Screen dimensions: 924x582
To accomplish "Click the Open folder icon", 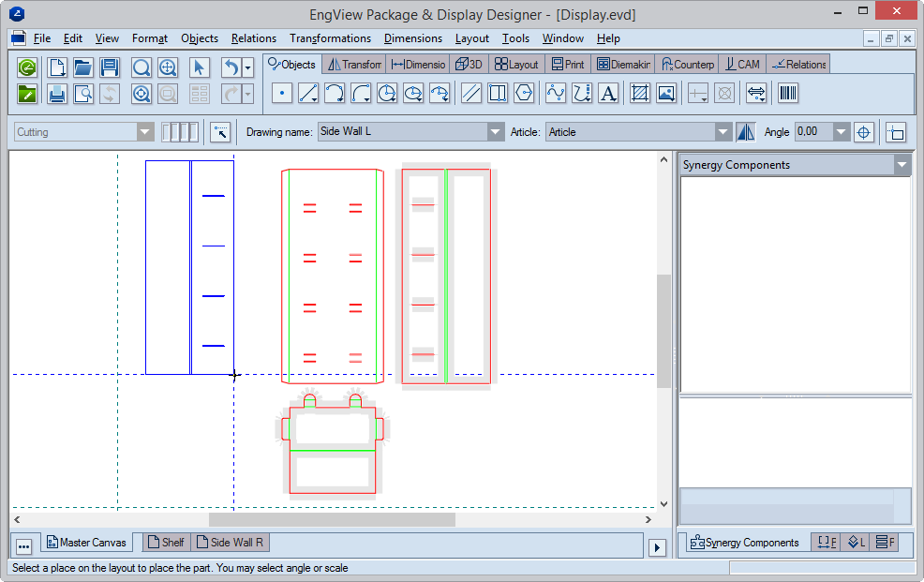I will (x=83, y=67).
